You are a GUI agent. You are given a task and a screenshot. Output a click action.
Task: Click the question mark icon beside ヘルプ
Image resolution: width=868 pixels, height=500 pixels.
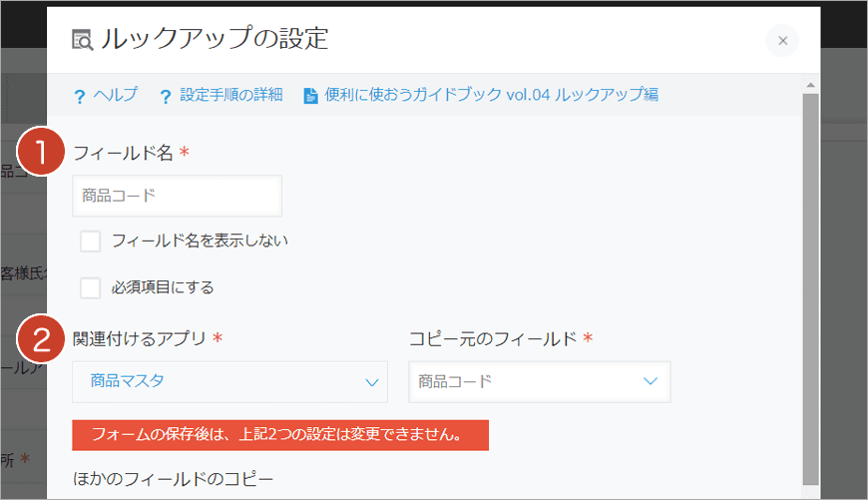pos(79,96)
